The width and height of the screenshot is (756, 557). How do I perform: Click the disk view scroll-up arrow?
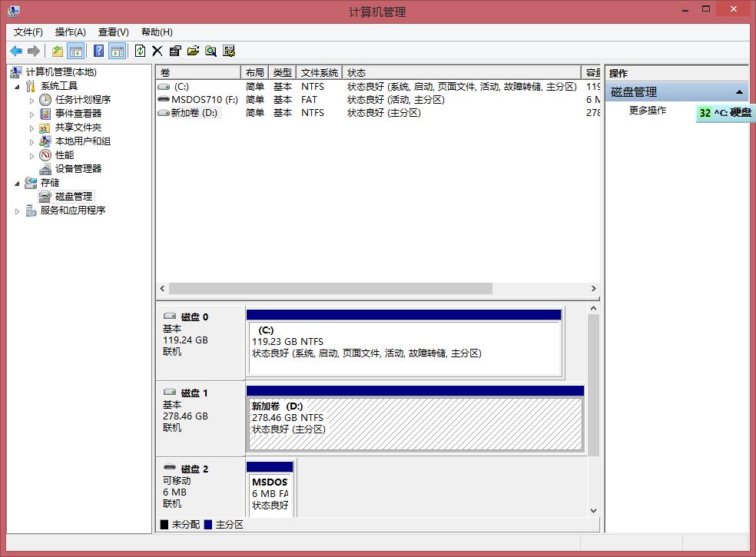[x=594, y=308]
